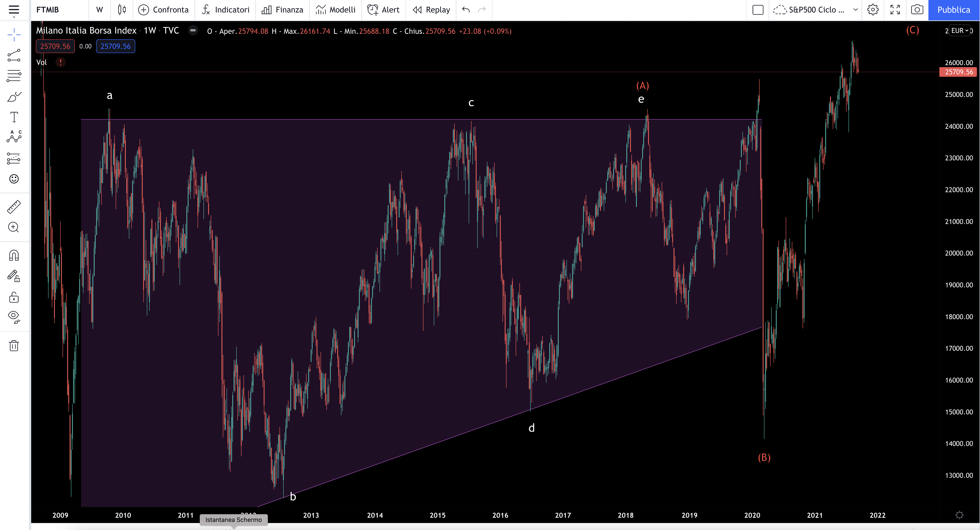
Task: Click the Milano Italia Borsa Index title
Action: tap(86, 30)
